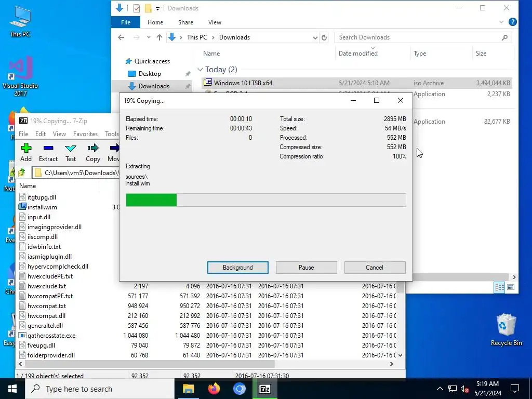
Task: Go up one folder level in 7-Zip
Action: pyautogui.click(x=22, y=172)
